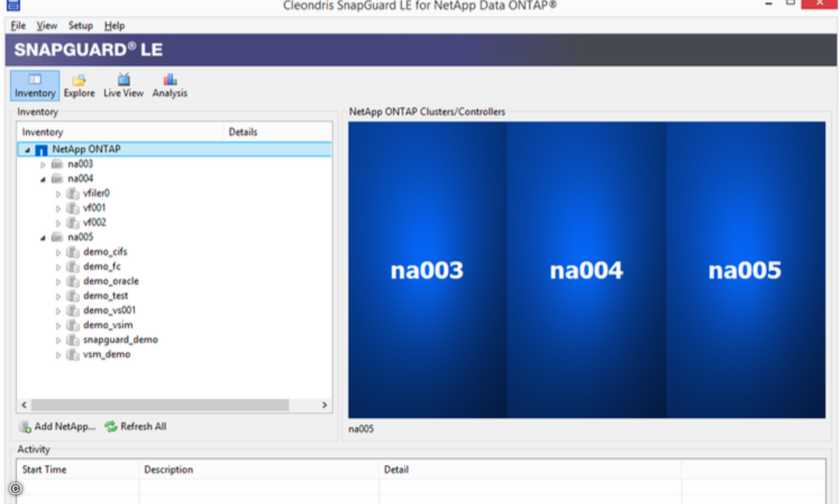Click the Inventory column header

click(120, 132)
